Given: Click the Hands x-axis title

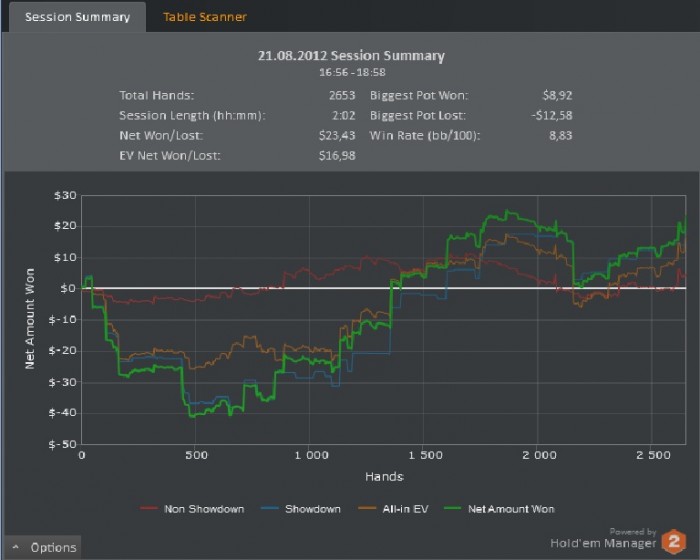Looking at the screenshot, I should point(383,476).
